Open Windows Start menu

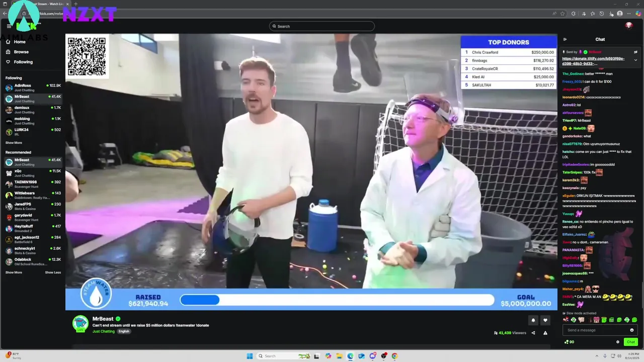pos(250,356)
